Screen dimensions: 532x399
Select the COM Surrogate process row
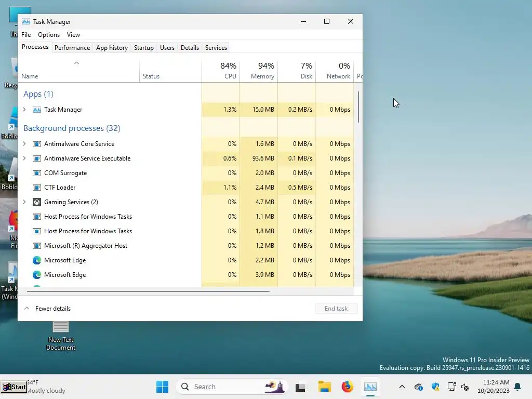(187, 173)
